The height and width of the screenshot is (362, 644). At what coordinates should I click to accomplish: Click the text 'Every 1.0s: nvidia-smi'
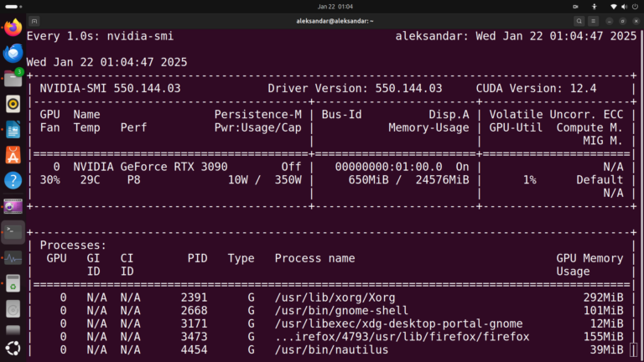pyautogui.click(x=101, y=36)
